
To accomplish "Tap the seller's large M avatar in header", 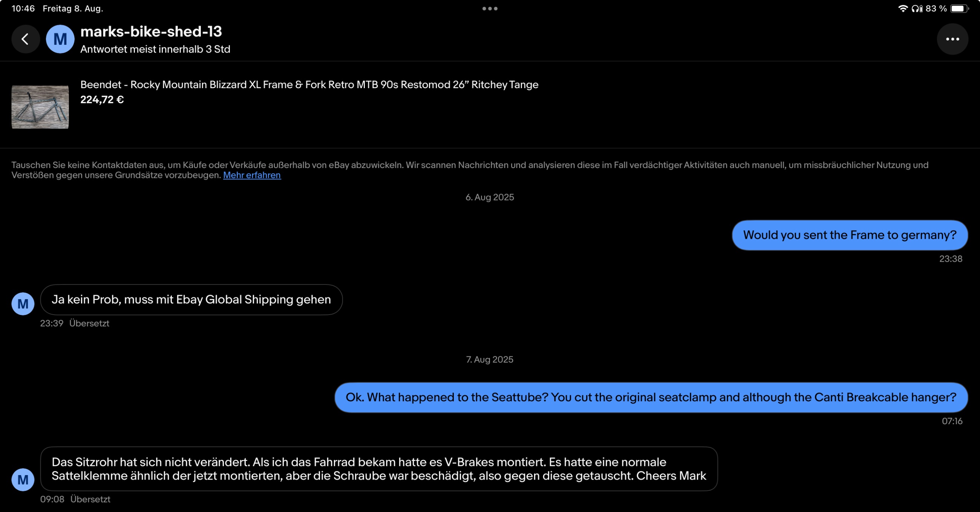I will (60, 39).
